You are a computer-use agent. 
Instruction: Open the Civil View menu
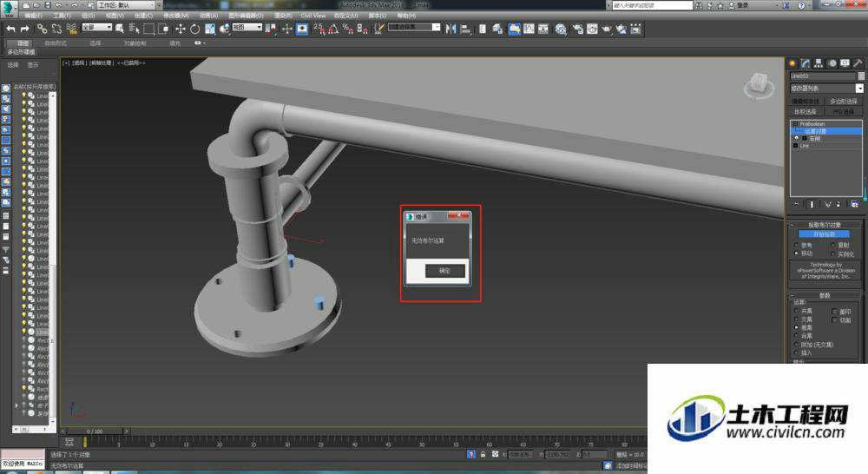coord(313,16)
